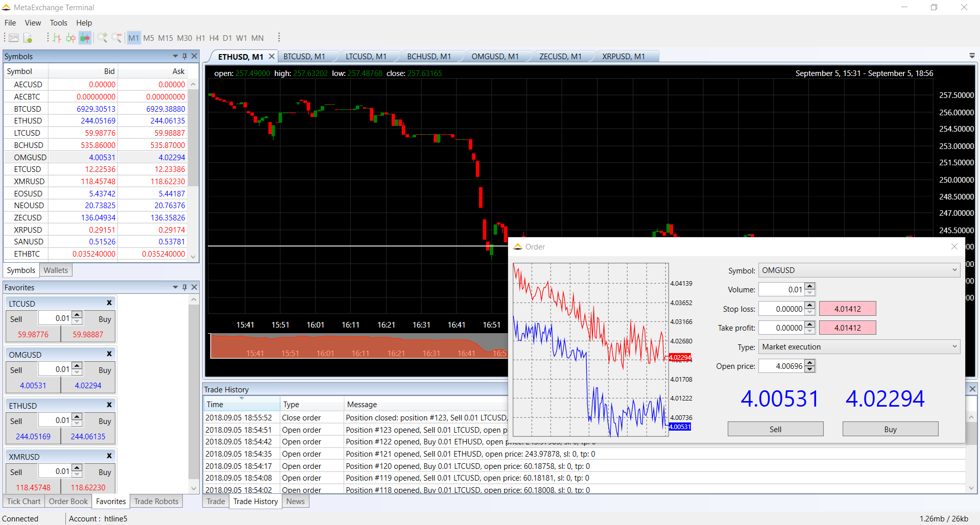Open the Symbol dropdown in Order dialog
Screen dimensions: 980x525
pos(859,270)
